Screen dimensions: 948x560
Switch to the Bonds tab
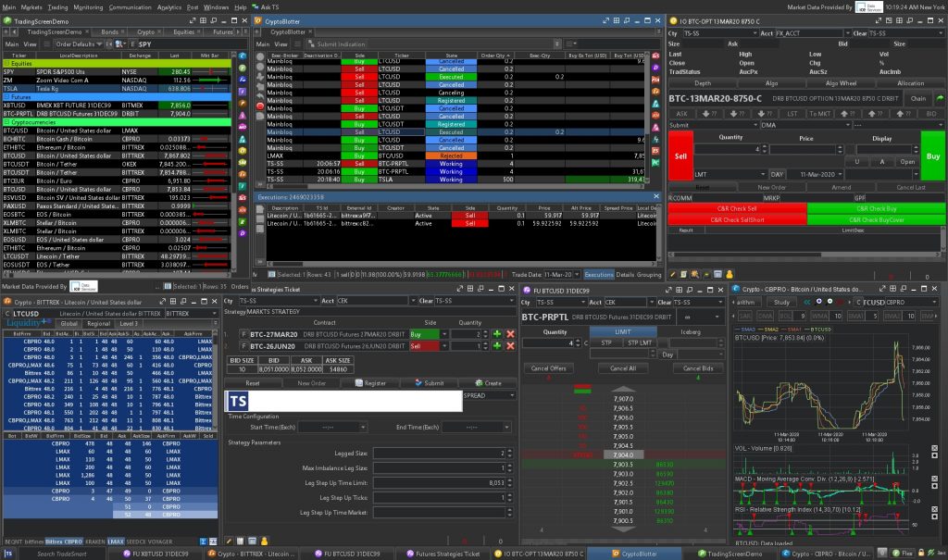109,31
